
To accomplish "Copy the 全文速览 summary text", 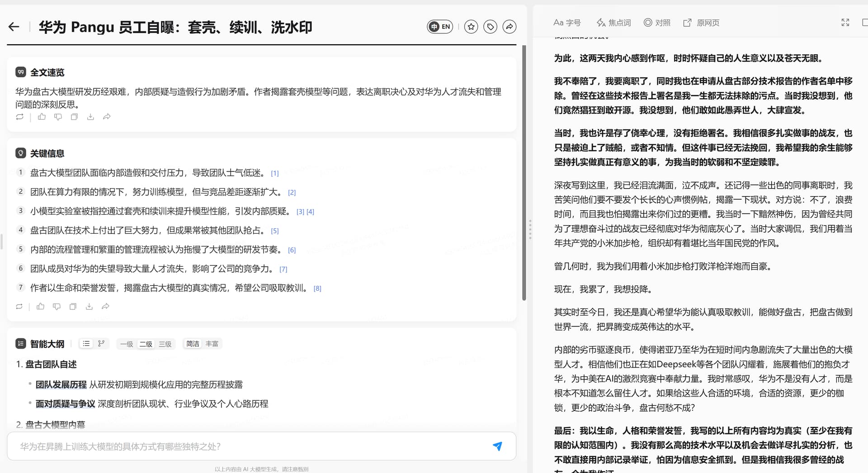I will coord(74,117).
